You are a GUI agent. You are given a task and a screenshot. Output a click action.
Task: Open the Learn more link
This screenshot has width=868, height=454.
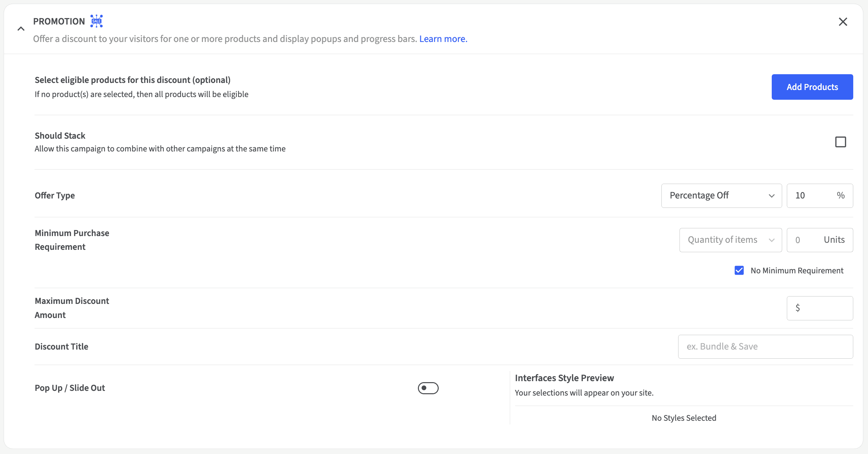tap(443, 39)
